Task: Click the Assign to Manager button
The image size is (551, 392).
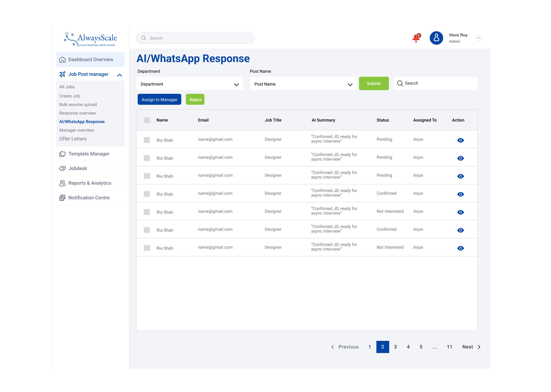Action: [x=160, y=100]
